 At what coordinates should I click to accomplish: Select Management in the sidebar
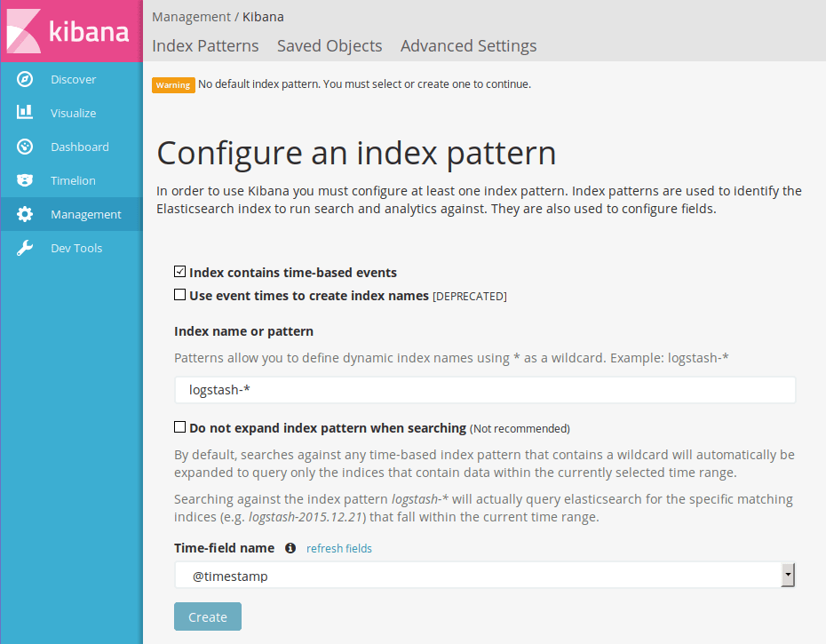pos(72,214)
